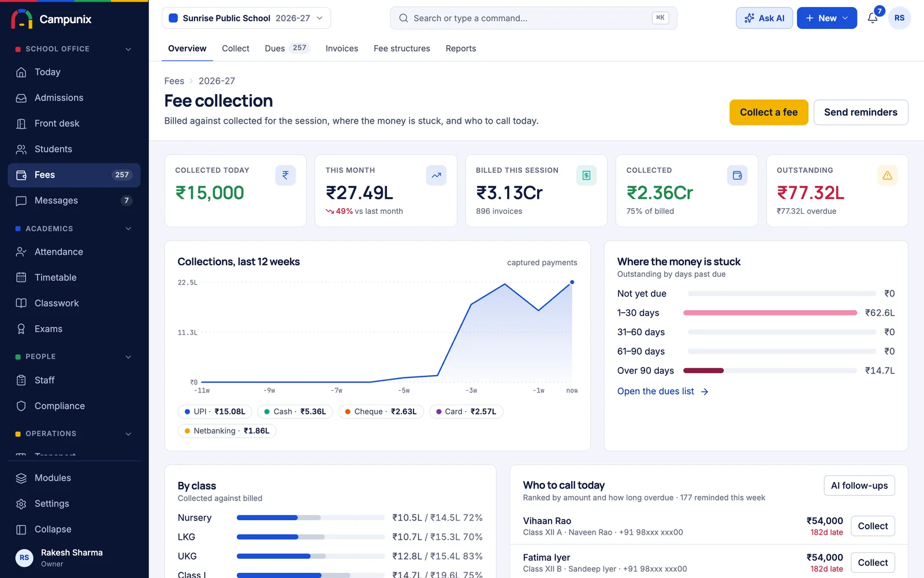Open Ask AI assistant
Screen dimensions: 924x578
point(764,18)
